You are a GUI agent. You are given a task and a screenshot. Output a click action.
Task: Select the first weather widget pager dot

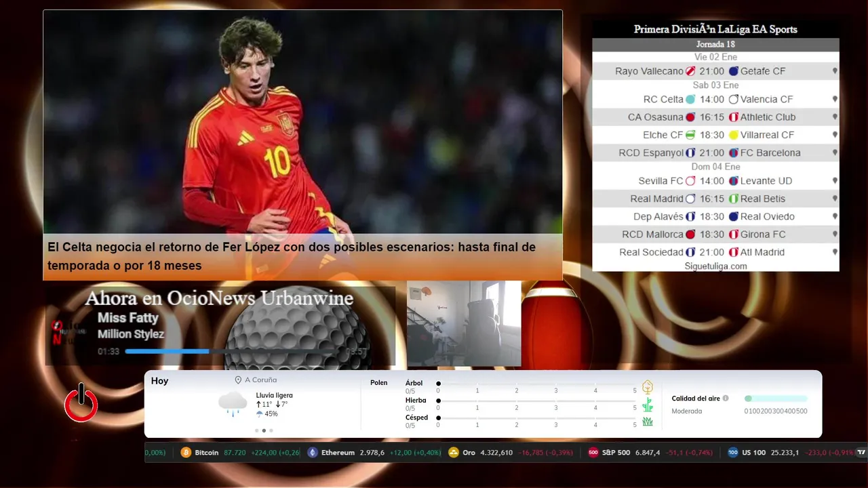click(x=256, y=430)
